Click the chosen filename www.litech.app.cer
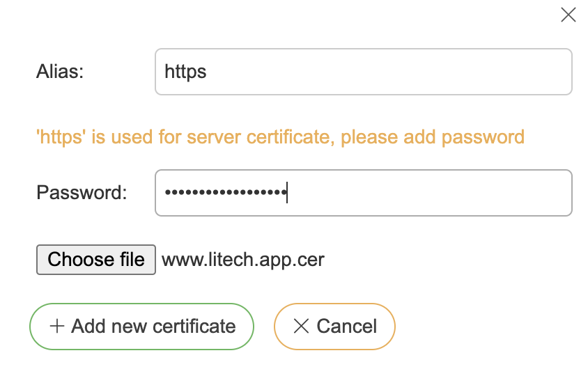The height and width of the screenshot is (376, 588). click(x=242, y=260)
